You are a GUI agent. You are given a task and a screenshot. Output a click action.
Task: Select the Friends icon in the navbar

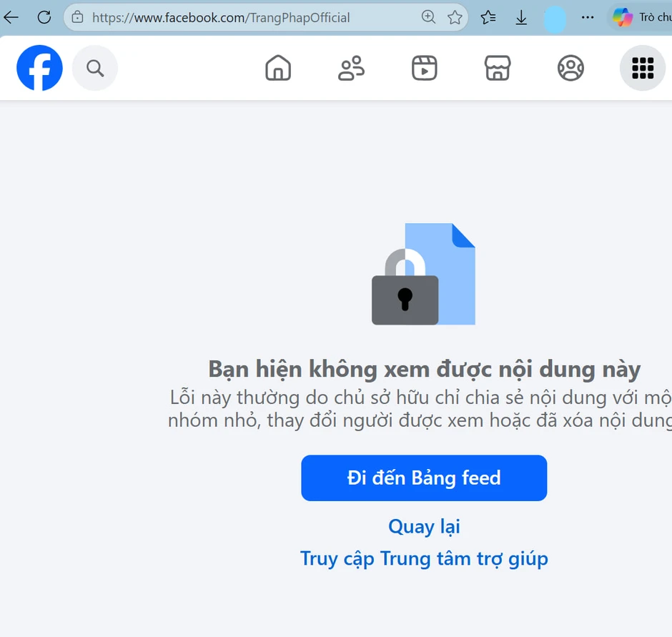[x=351, y=68]
